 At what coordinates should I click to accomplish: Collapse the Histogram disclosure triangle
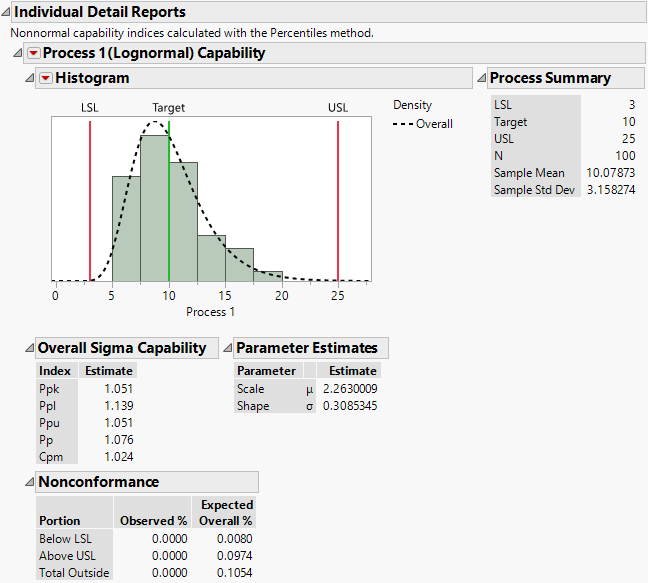coord(28,78)
